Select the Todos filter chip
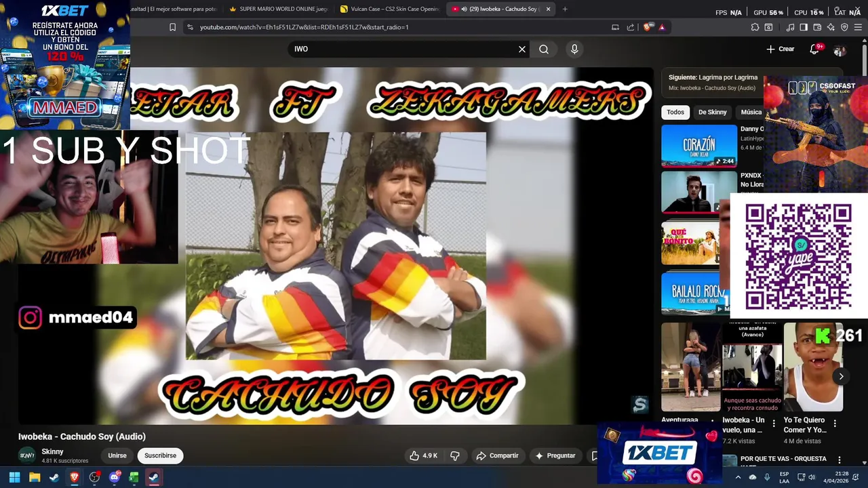 tap(675, 112)
